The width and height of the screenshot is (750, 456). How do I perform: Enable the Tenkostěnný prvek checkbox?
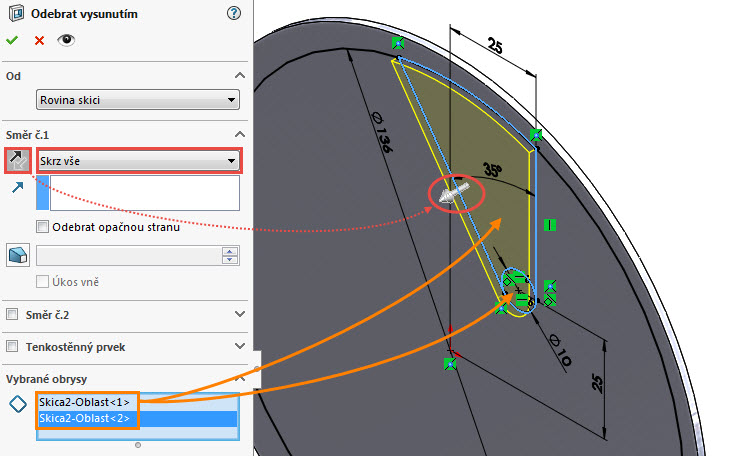[12, 346]
